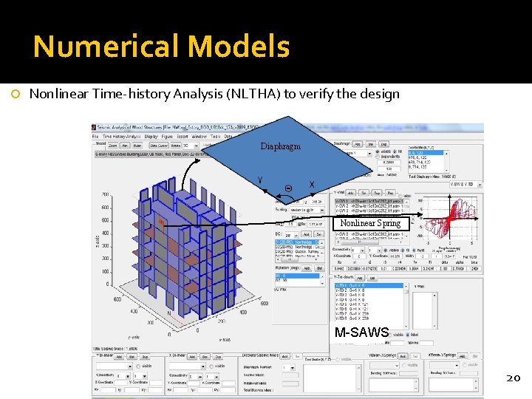
Task: Select the Diaphragm visible radio button
Action: click(x=378, y=151)
